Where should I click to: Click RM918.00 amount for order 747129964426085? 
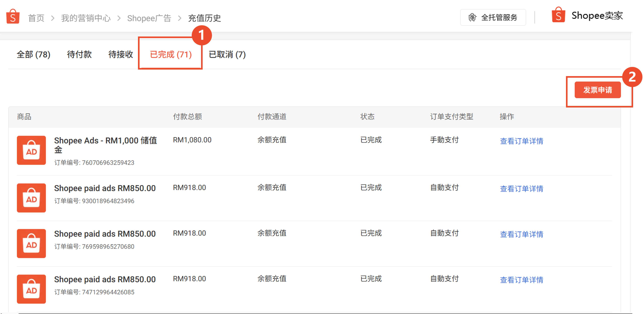coord(189,278)
